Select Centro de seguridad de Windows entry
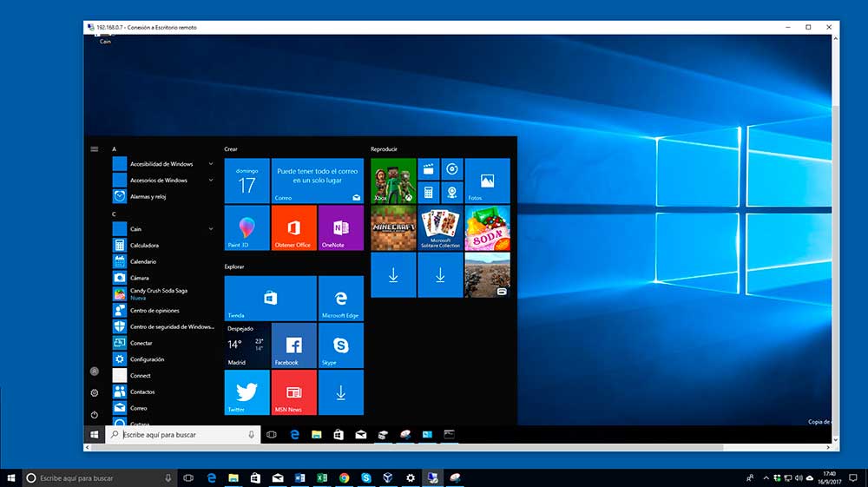The image size is (868, 487). (164, 326)
